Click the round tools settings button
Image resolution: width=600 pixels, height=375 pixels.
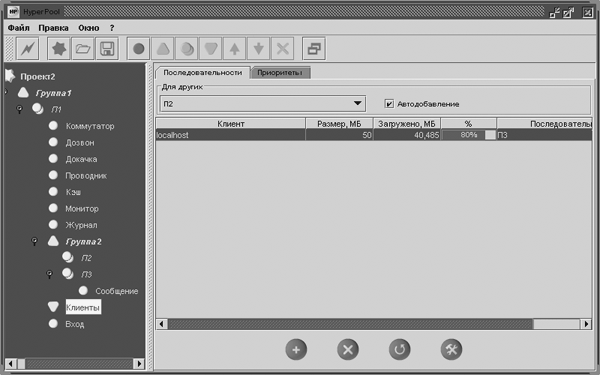[452, 349]
